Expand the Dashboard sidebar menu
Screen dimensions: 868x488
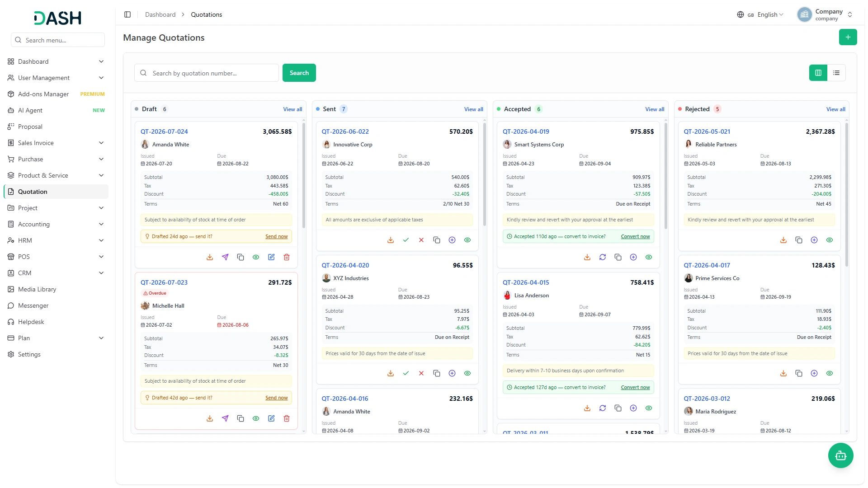click(x=56, y=61)
